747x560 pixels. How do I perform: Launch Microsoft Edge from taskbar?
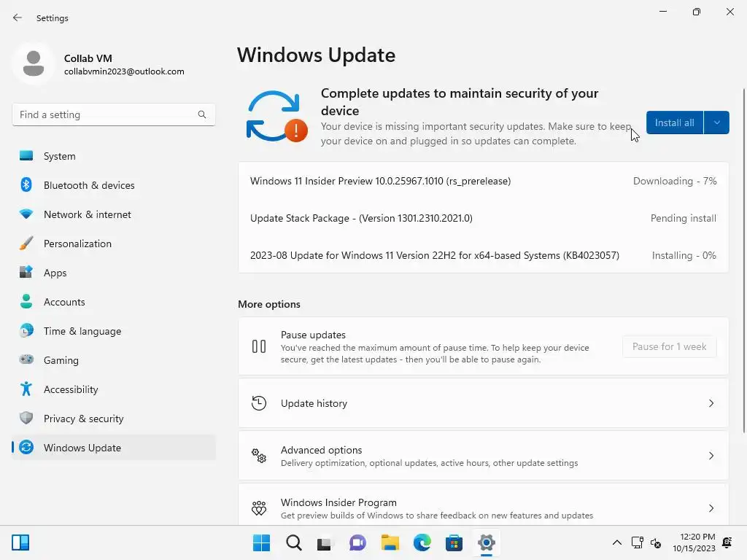[422, 542]
